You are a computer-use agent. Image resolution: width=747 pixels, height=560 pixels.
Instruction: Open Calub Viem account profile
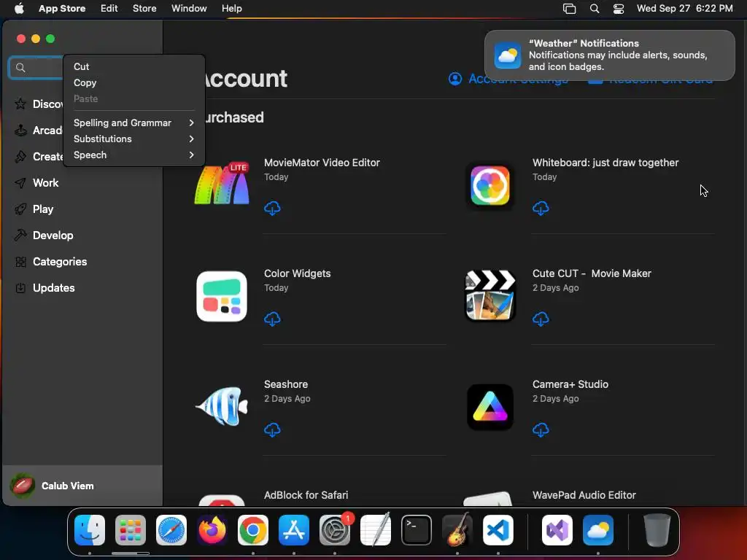click(x=82, y=486)
